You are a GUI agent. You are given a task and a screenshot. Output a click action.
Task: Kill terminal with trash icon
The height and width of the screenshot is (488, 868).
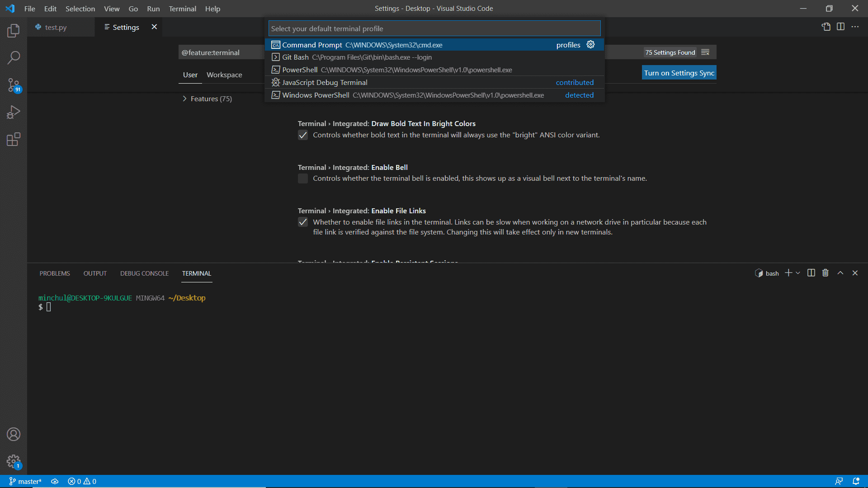pyautogui.click(x=826, y=273)
